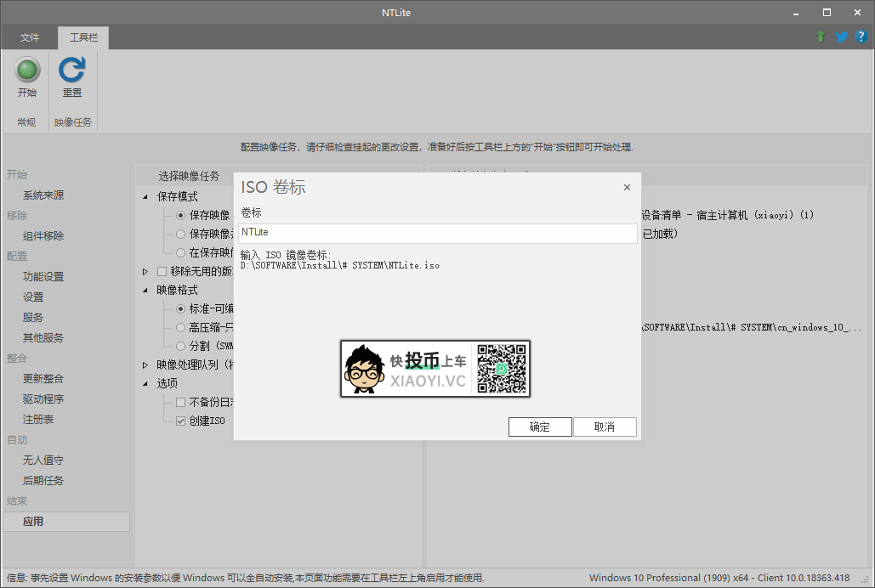Collapse the 保存模式 tree section
This screenshot has height=588, width=875.
point(145,196)
